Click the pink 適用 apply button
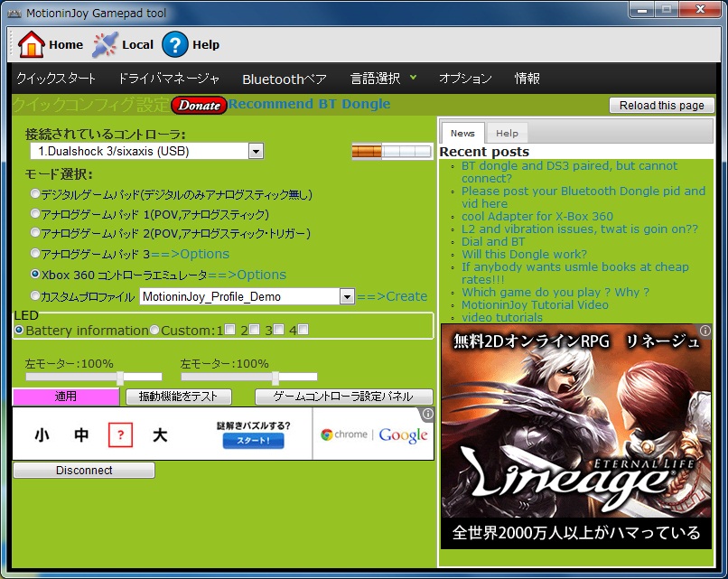The height and width of the screenshot is (579, 728). click(x=65, y=397)
